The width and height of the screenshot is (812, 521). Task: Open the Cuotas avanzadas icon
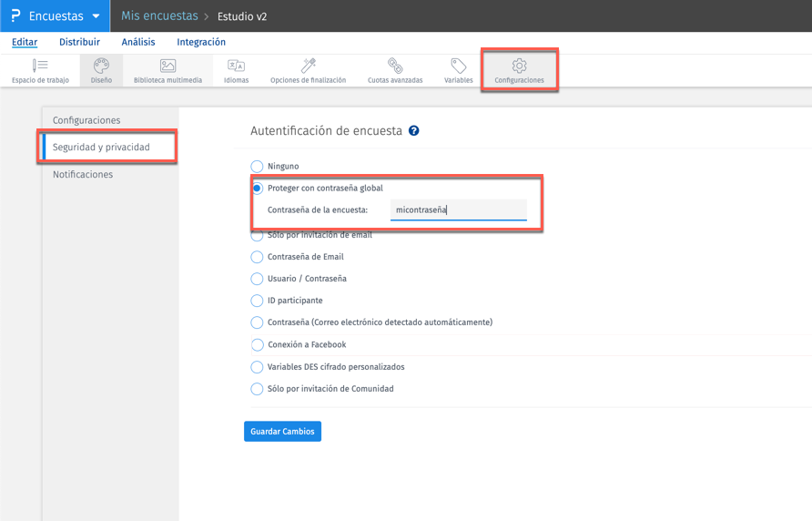coord(395,66)
